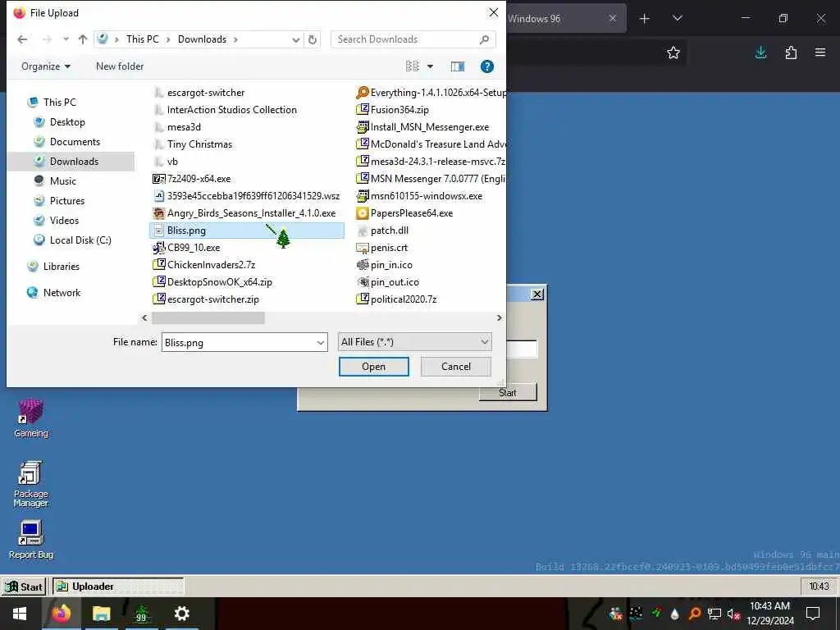Select the Package Manager desktop icon

31,483
